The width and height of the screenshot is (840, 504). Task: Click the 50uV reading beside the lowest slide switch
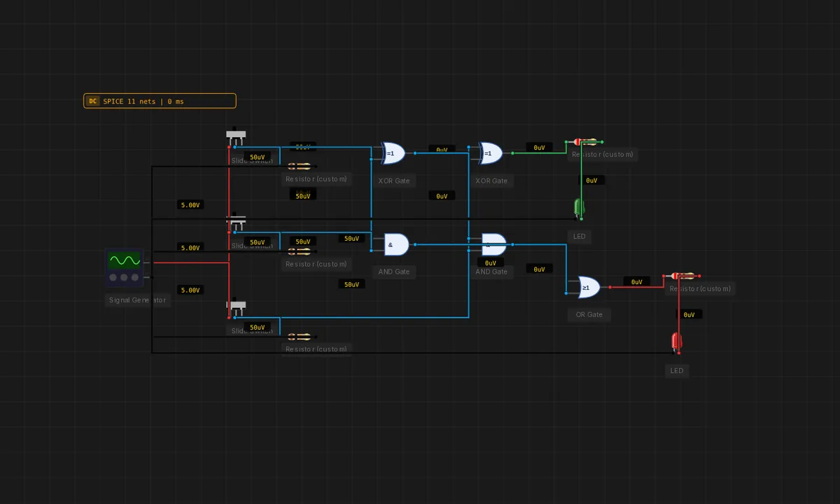[x=258, y=328]
